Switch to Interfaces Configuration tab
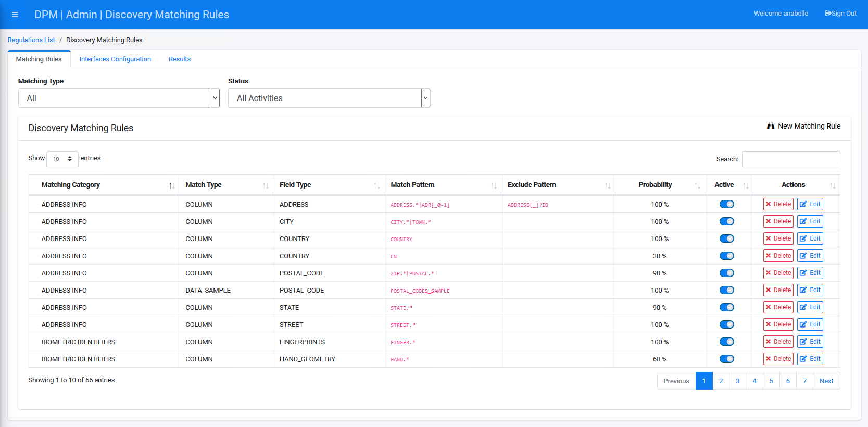 point(115,59)
